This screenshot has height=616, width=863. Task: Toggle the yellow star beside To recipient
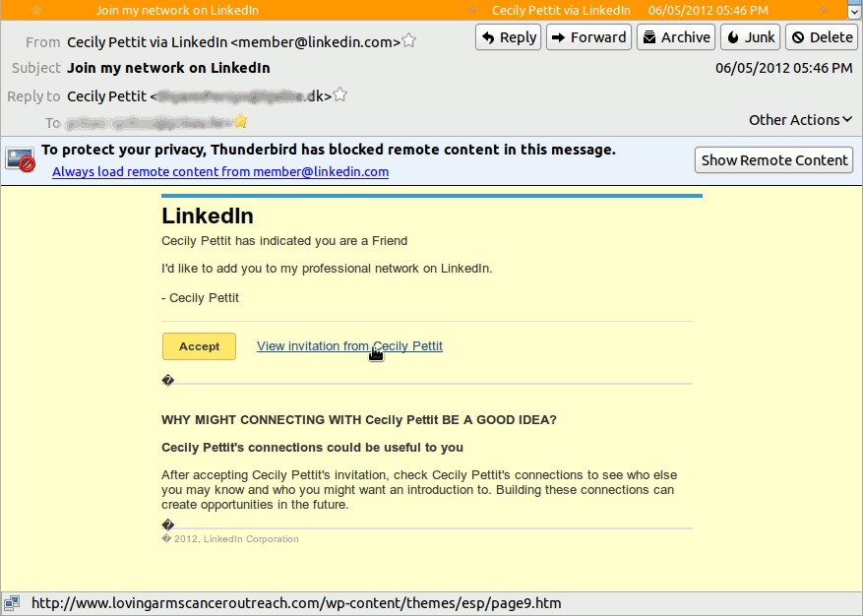tap(240, 122)
